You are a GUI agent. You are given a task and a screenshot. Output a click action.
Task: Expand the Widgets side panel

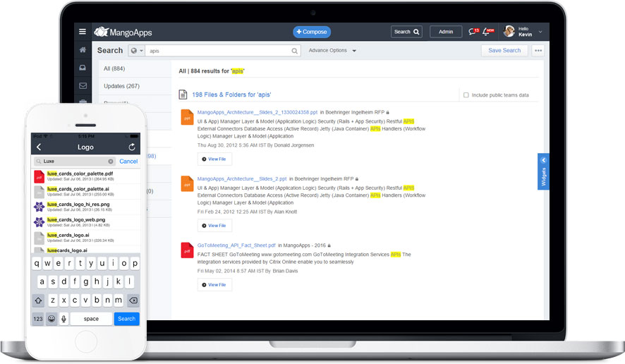click(543, 171)
